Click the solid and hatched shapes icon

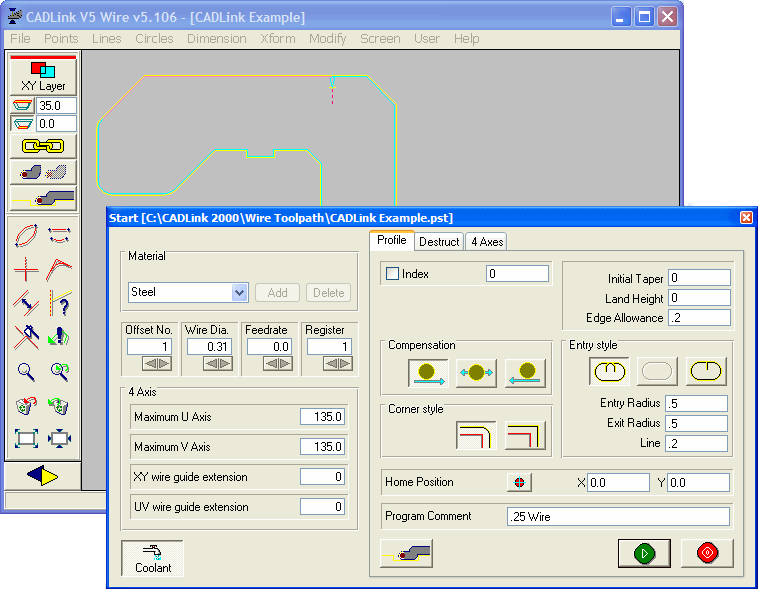click(x=43, y=172)
